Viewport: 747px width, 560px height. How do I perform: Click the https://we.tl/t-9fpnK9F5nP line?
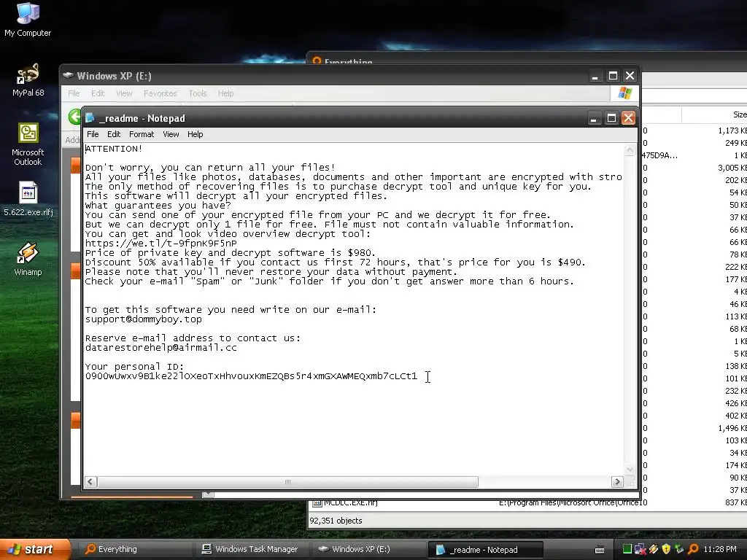tap(161, 244)
